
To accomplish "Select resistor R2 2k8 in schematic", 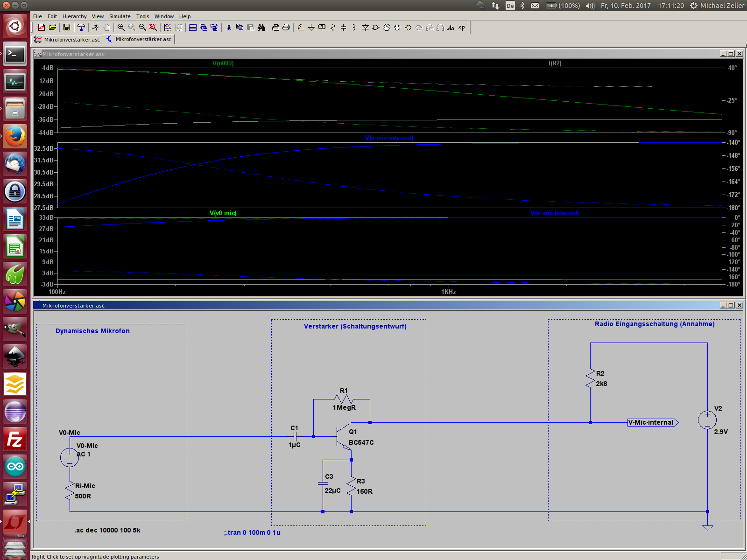I will click(591, 378).
